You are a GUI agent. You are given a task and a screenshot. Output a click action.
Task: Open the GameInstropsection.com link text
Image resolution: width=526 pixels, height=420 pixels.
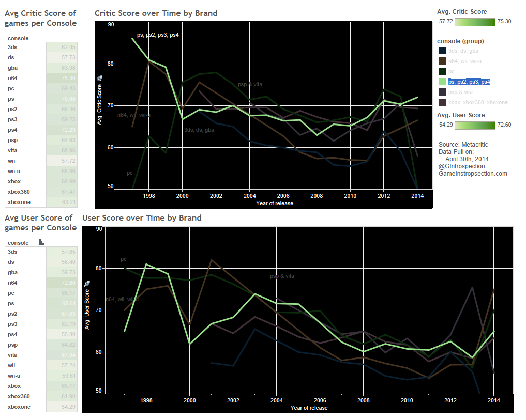472,174
